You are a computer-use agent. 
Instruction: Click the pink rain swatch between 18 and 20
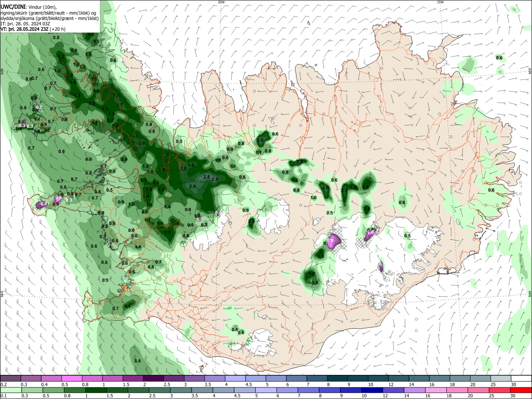tap(457, 390)
